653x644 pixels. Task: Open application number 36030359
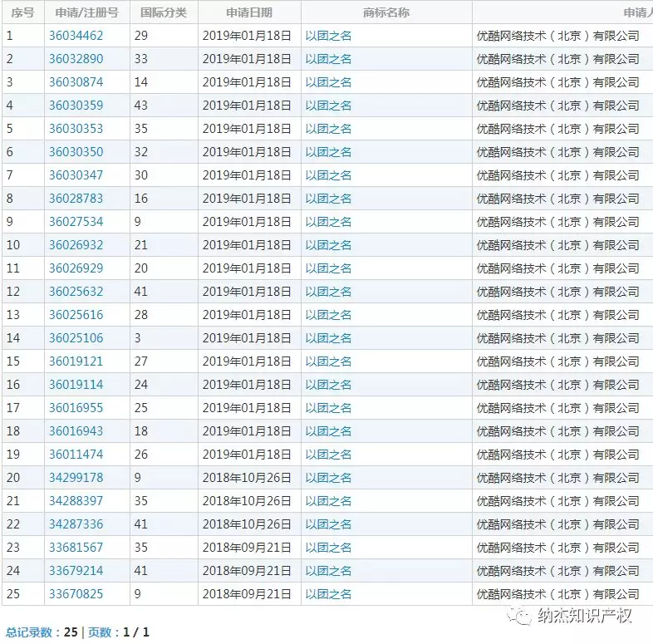76,106
